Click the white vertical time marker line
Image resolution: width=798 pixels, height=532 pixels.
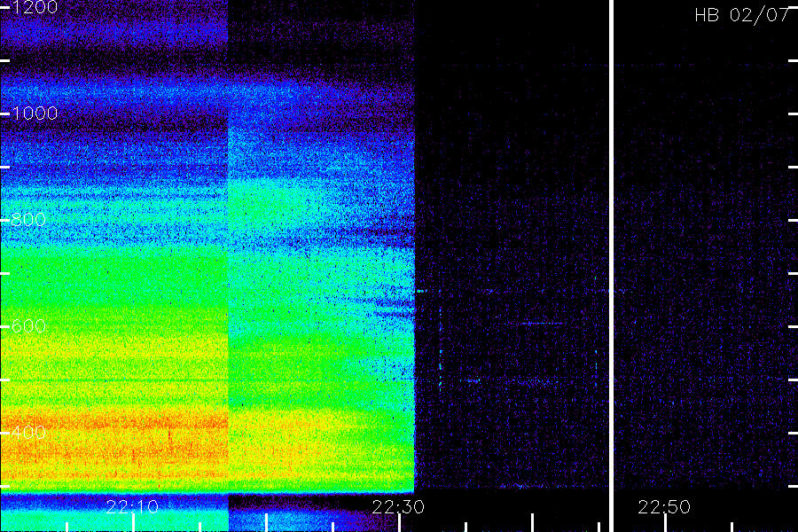click(611, 266)
